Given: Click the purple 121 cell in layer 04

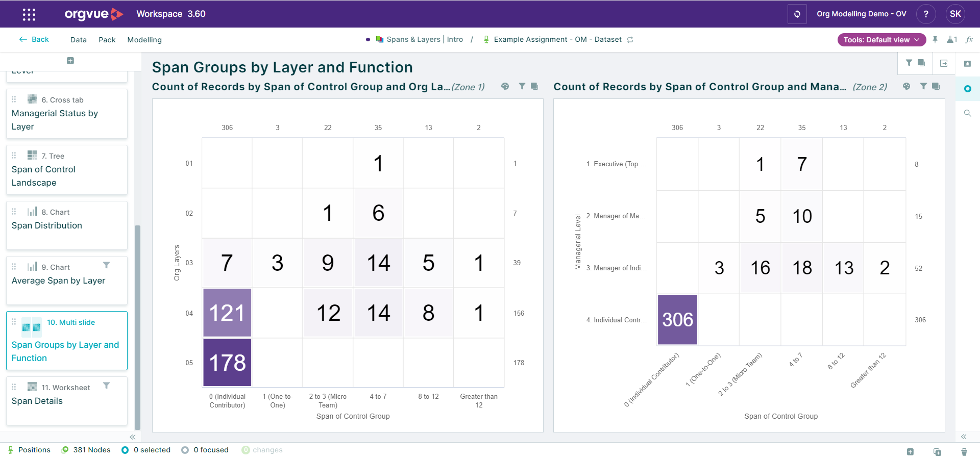Looking at the screenshot, I should (227, 313).
